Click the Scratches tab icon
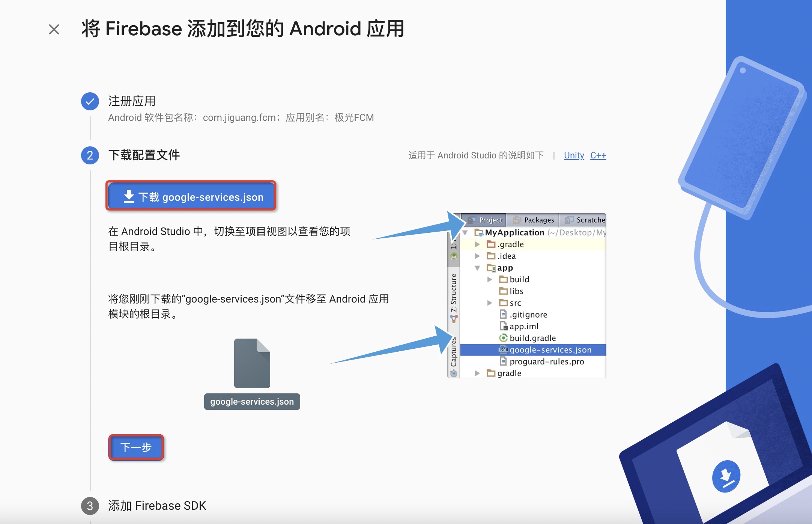 (x=569, y=220)
